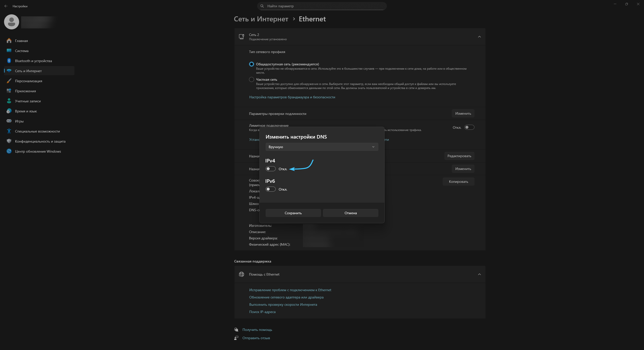Toggle Лимитное подключение switch
Viewport: 644px width, 350px height.
tap(469, 127)
